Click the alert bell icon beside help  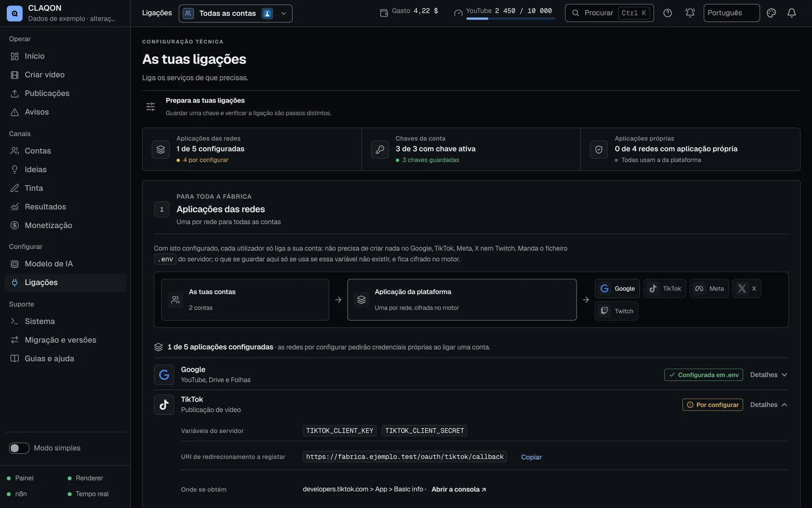pyautogui.click(x=690, y=13)
